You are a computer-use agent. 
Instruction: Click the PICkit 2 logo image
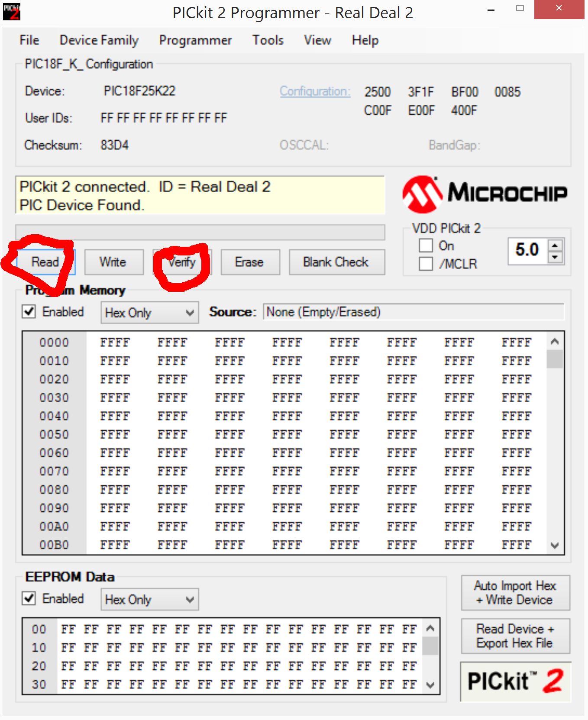point(516,681)
